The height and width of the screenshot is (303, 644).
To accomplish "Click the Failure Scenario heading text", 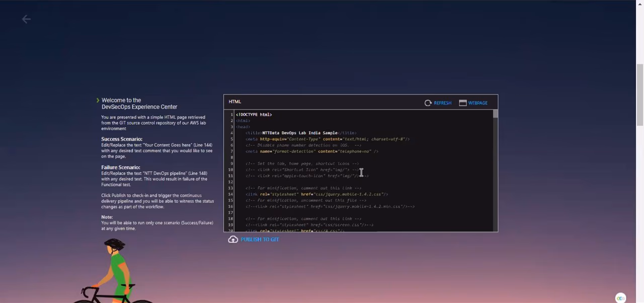I will click(120, 167).
